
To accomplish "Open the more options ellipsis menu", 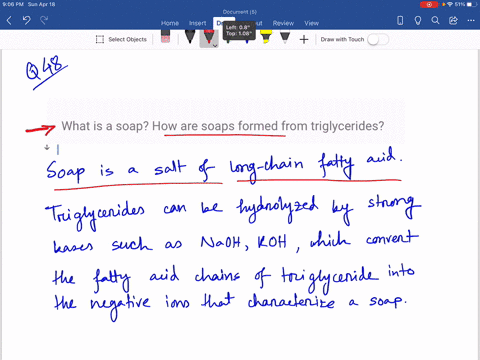I will [x=471, y=21].
